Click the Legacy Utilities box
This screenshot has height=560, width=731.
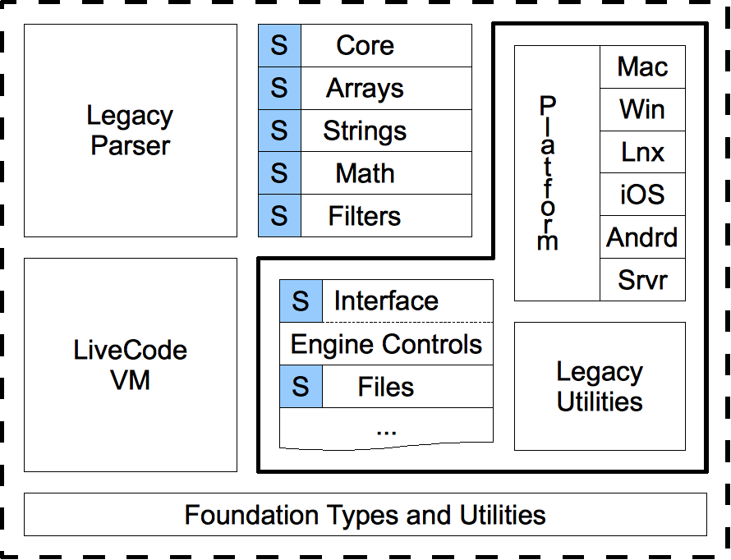click(x=600, y=386)
